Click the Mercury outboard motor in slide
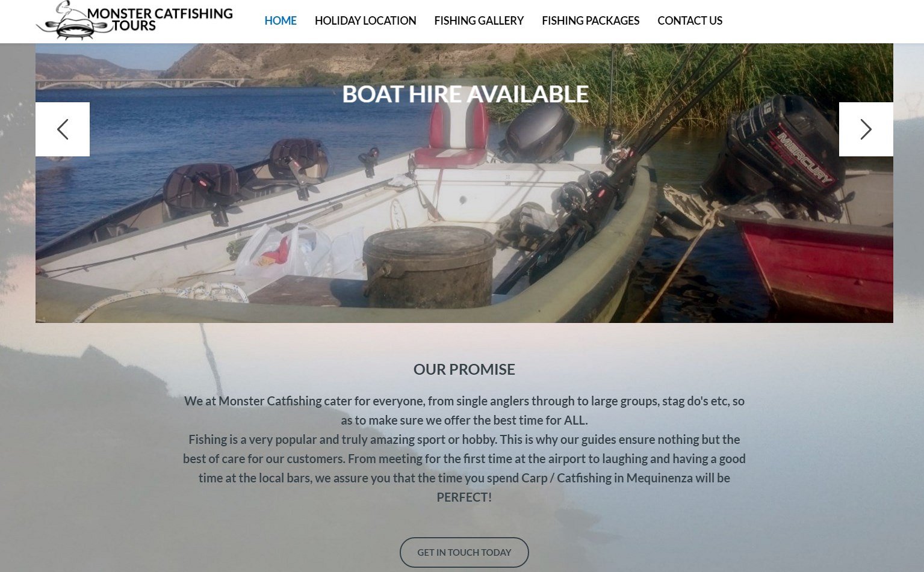 783,153
